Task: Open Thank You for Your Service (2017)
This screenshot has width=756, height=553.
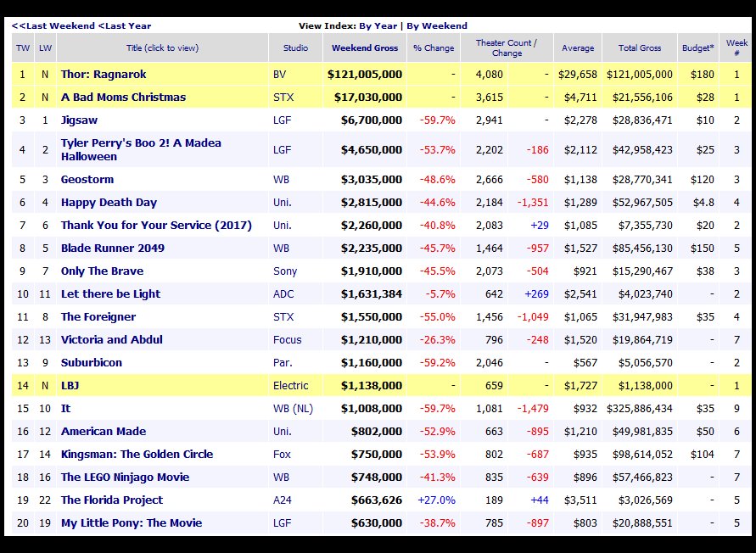Action: [x=156, y=225]
